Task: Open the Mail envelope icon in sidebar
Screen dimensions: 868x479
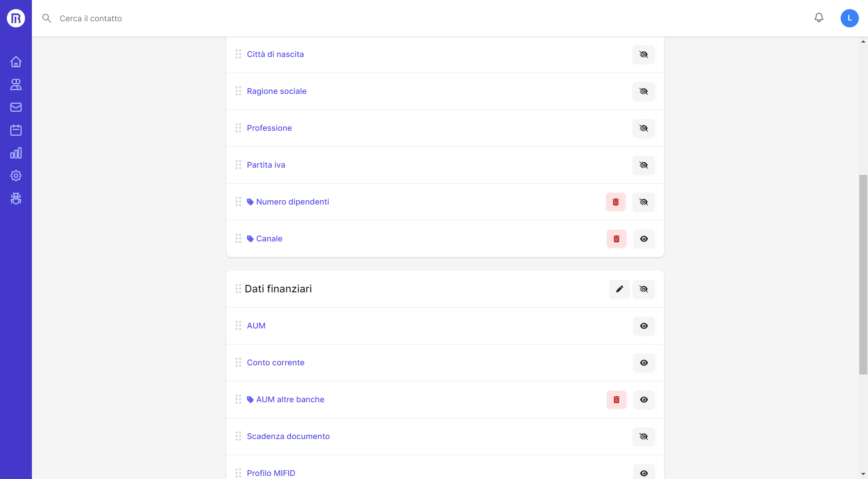Action: point(16,107)
